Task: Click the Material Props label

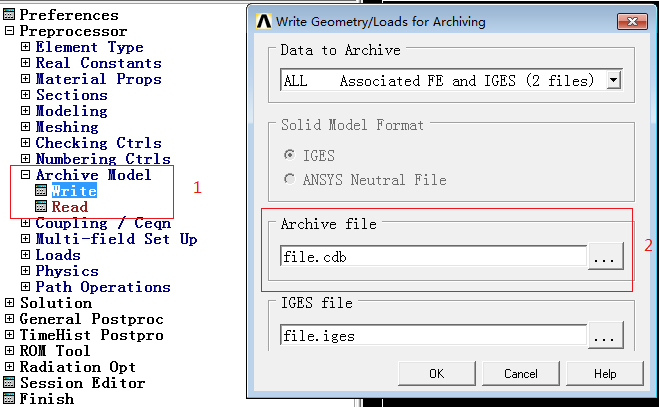Action: point(99,79)
